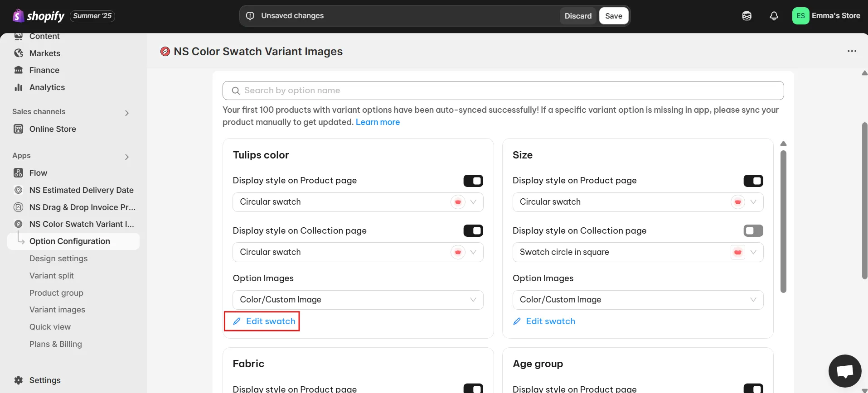Click NS Color Swatch sidebar app icon
The width and height of the screenshot is (868, 393).
click(x=19, y=224)
